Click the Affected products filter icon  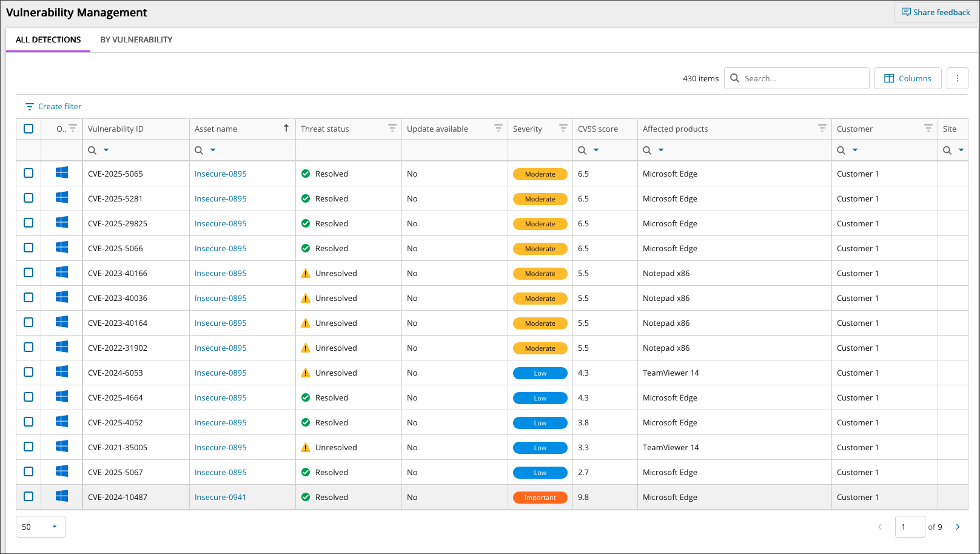click(x=822, y=128)
